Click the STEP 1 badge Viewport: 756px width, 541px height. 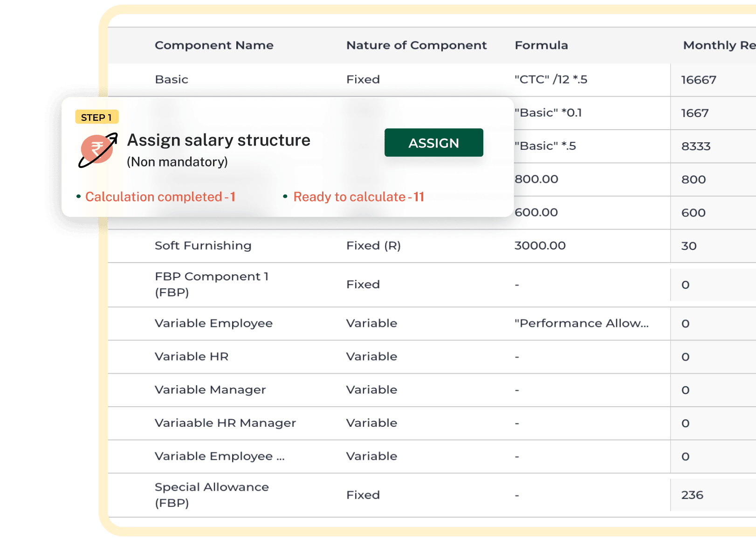click(96, 117)
